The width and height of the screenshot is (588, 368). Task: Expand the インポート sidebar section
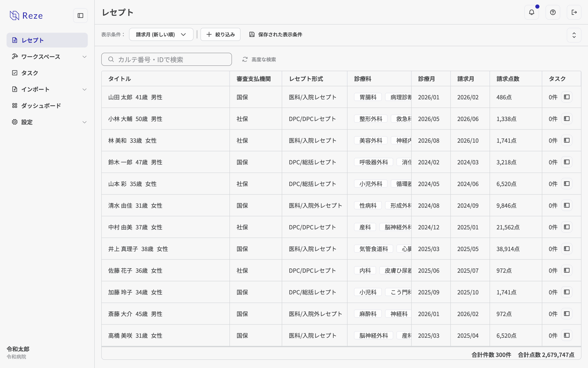(47, 89)
